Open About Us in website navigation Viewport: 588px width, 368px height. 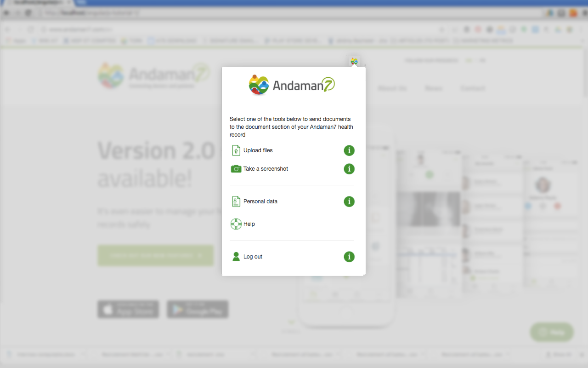(392, 88)
